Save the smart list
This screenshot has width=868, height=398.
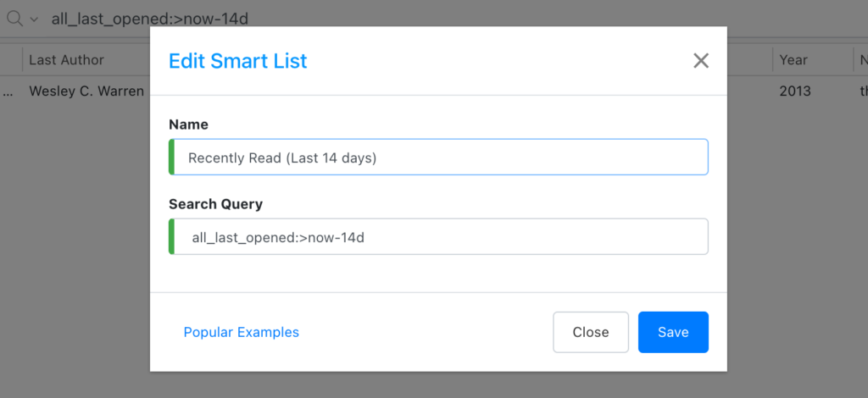point(673,332)
